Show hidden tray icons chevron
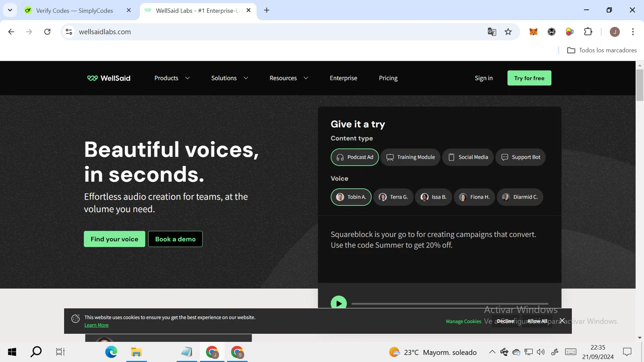The width and height of the screenshot is (644, 362). pos(492,352)
